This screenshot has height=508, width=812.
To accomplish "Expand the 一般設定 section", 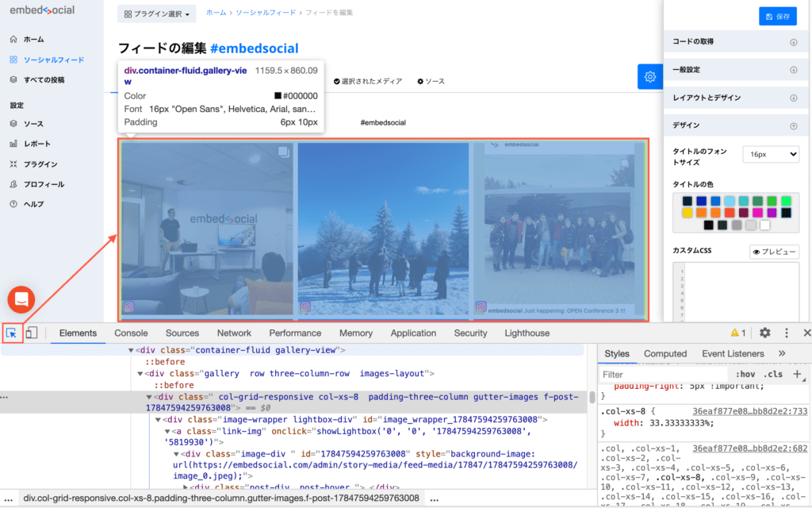I will click(735, 70).
